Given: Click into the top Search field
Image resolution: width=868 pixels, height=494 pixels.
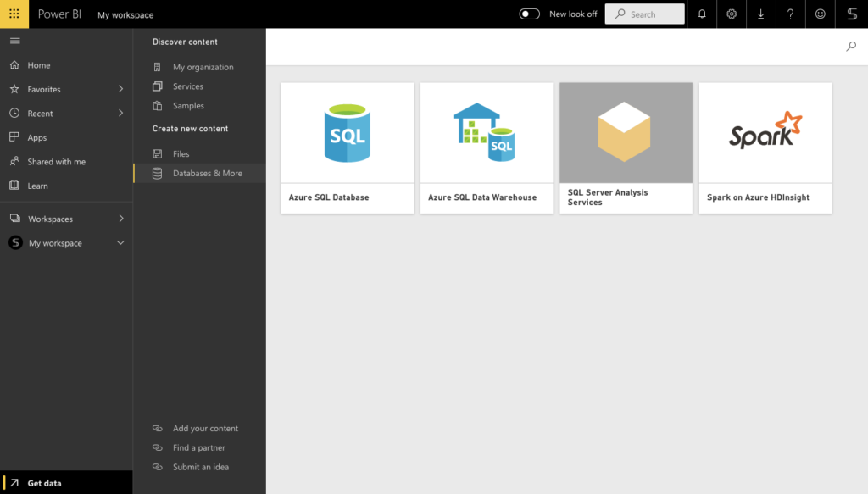Looking at the screenshot, I should pyautogui.click(x=644, y=14).
